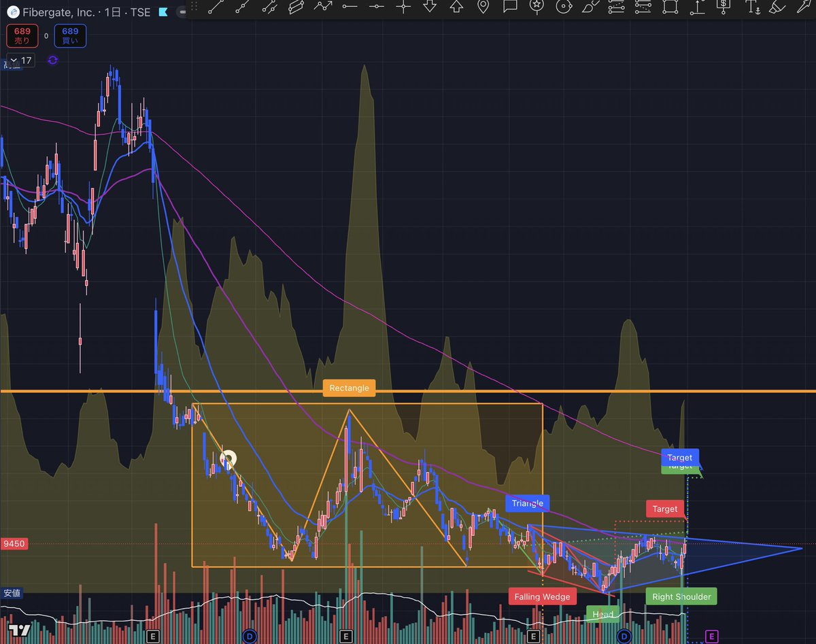Open the left D dividend marker
This screenshot has height=644, width=816.
click(x=250, y=637)
